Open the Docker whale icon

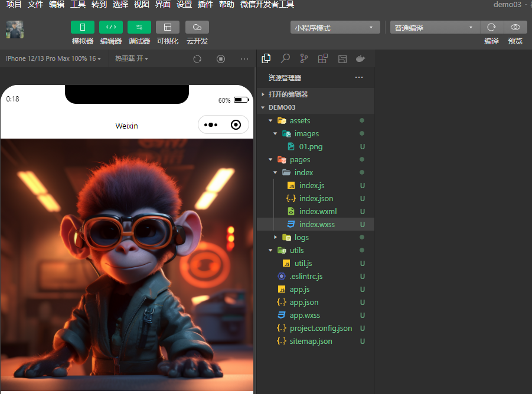point(360,58)
